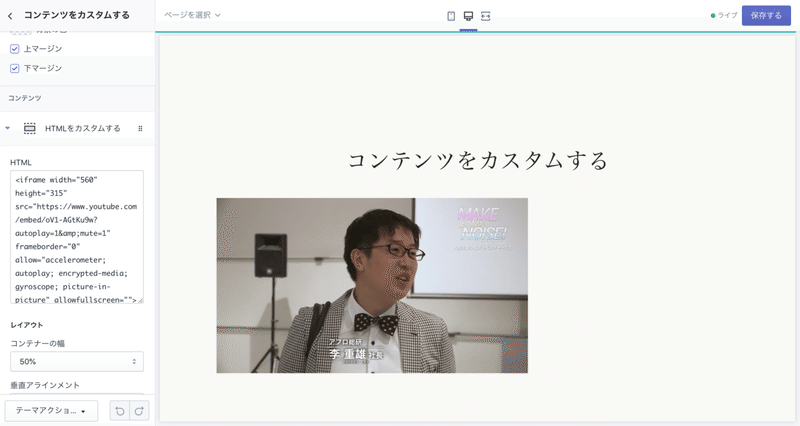Click the HTML field label
The image size is (800, 426).
point(21,162)
